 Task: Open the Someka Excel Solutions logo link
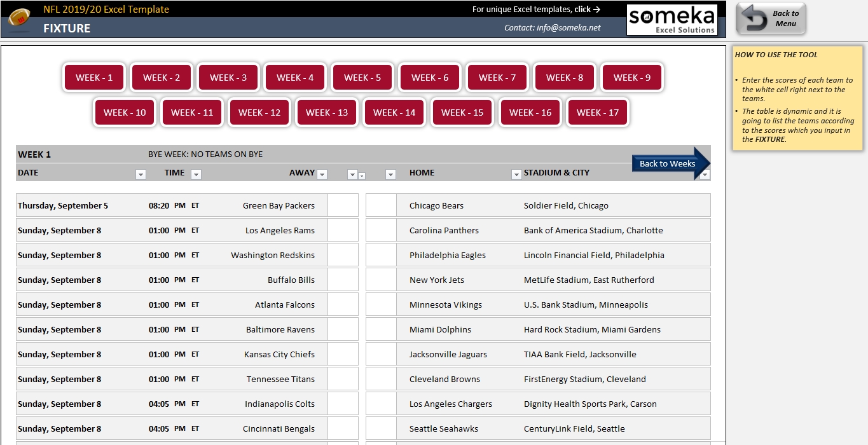(x=672, y=20)
